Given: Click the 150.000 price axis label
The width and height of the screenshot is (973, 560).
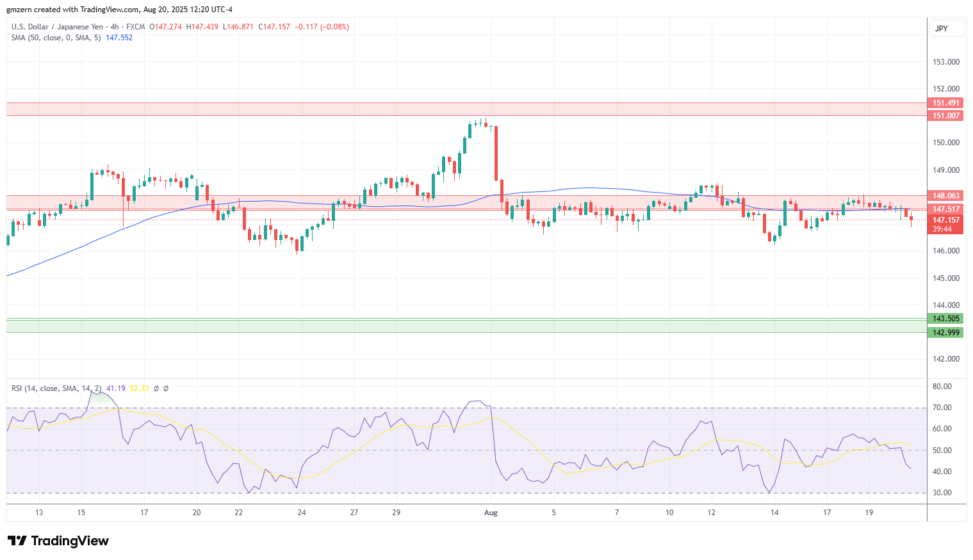Looking at the screenshot, I should pos(946,143).
